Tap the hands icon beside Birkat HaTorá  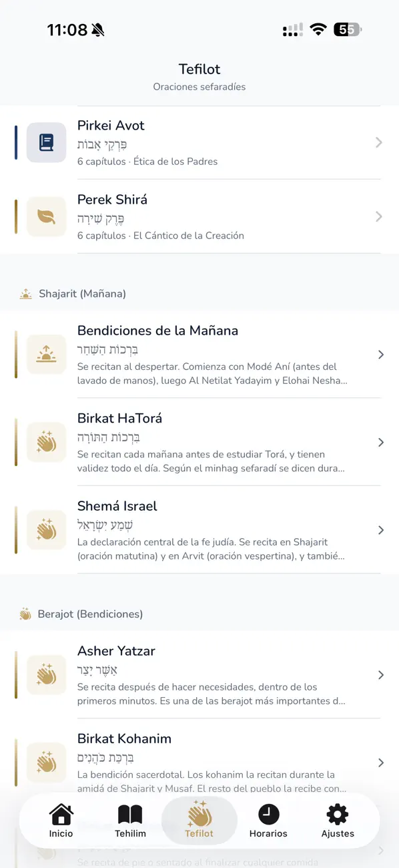[x=45, y=442]
